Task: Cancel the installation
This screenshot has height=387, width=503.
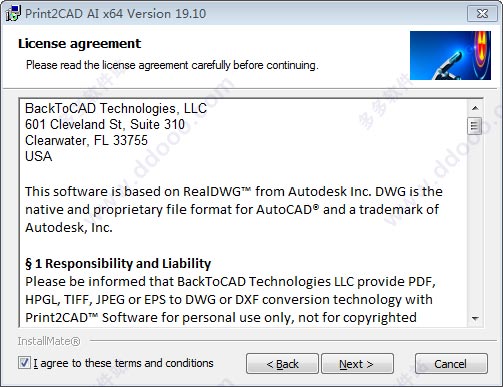Action: pyautogui.click(x=451, y=364)
